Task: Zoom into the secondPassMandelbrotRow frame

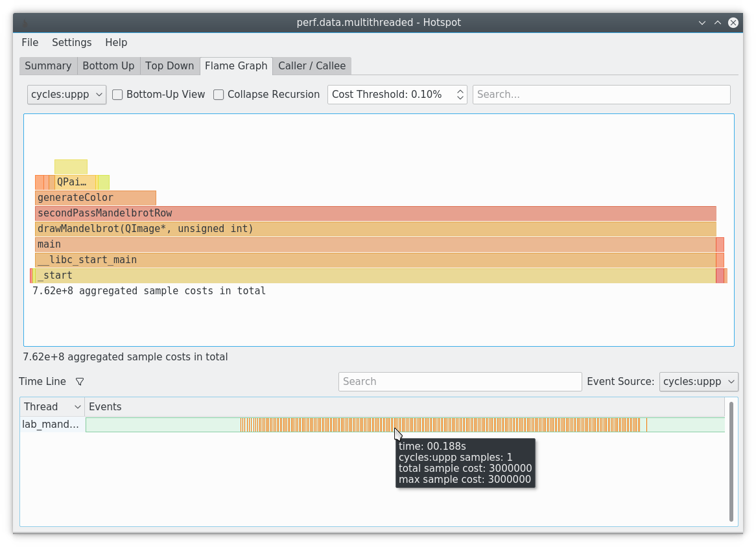Action: pyautogui.click(x=259, y=213)
